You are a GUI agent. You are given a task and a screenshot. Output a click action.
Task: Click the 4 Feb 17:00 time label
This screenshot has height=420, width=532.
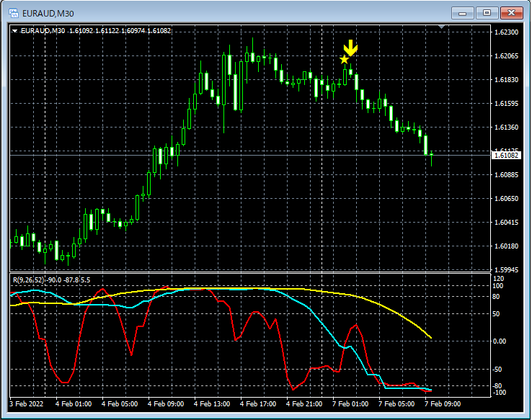point(258,403)
